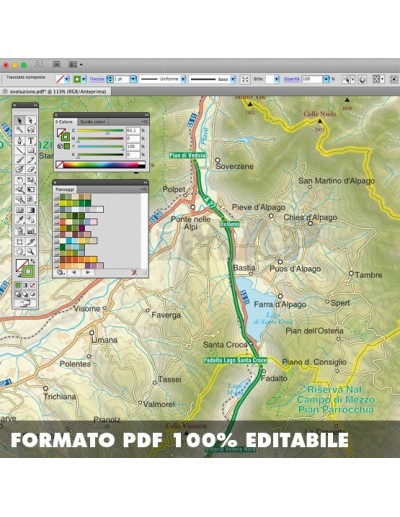Open the Uniforme width profile dropdown

pyautogui.click(x=183, y=79)
